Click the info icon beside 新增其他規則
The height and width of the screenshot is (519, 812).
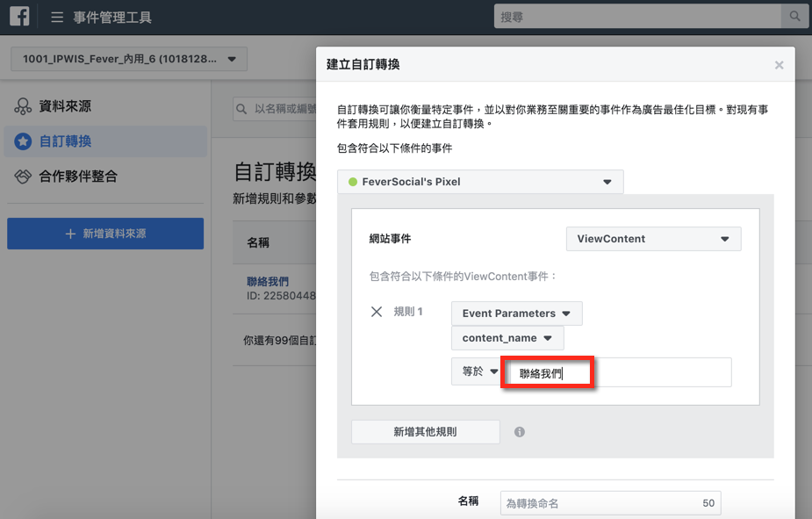pos(520,432)
